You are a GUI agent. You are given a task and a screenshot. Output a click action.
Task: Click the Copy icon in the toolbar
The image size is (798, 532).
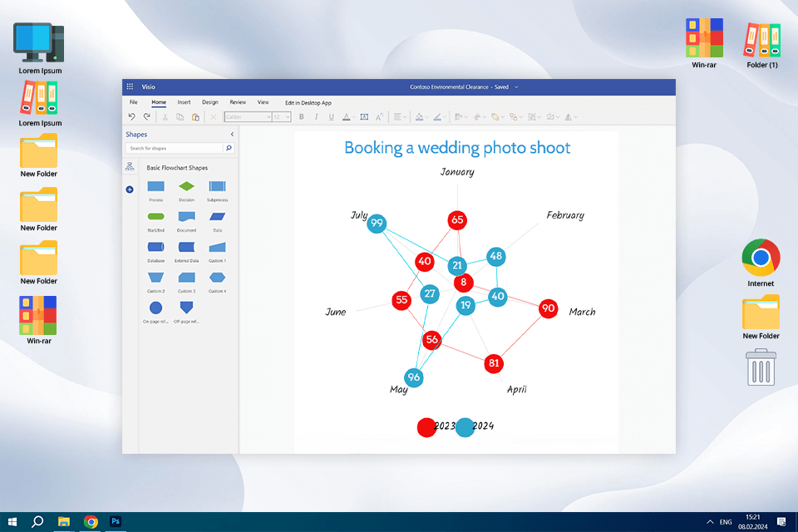click(x=180, y=117)
